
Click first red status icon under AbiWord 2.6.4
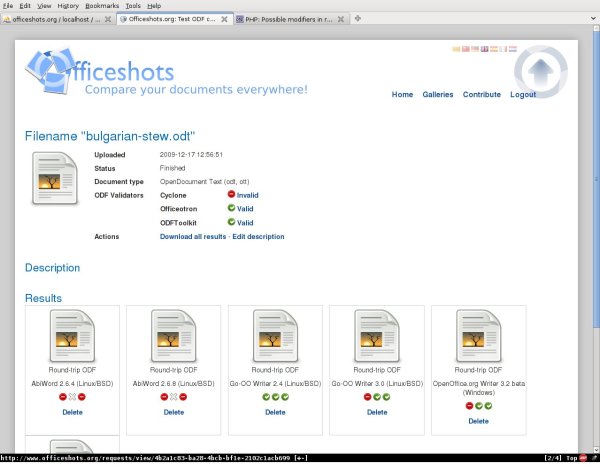pyautogui.click(x=63, y=397)
